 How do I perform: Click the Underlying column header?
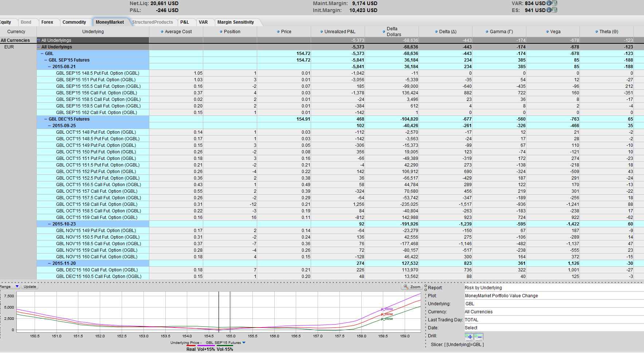(x=93, y=32)
